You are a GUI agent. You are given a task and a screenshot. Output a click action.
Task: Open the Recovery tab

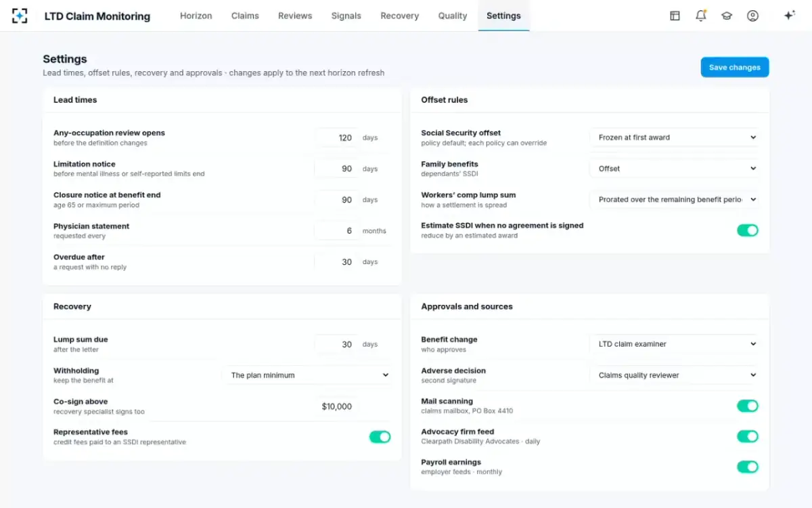tap(400, 16)
